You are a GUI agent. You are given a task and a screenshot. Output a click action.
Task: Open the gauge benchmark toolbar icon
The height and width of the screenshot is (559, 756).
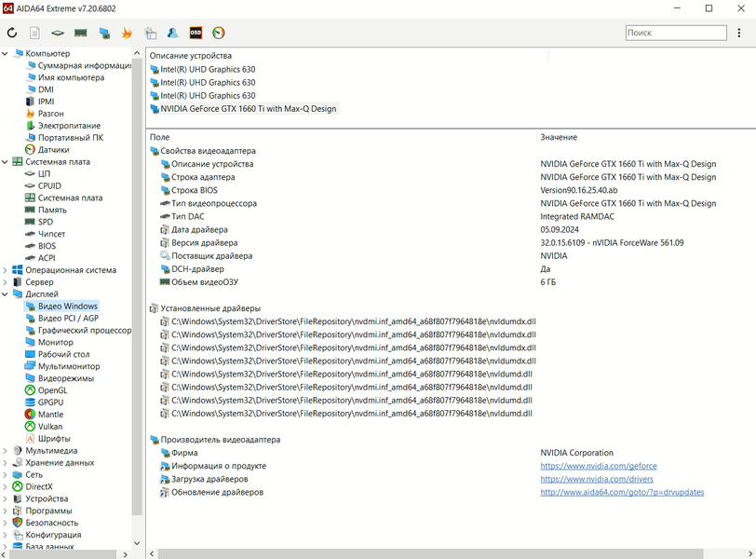[x=219, y=33]
